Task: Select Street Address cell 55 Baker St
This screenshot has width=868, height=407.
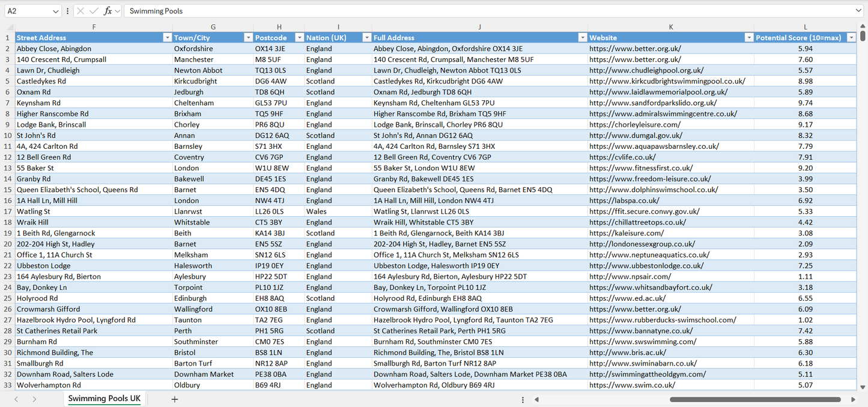Action: coord(94,168)
